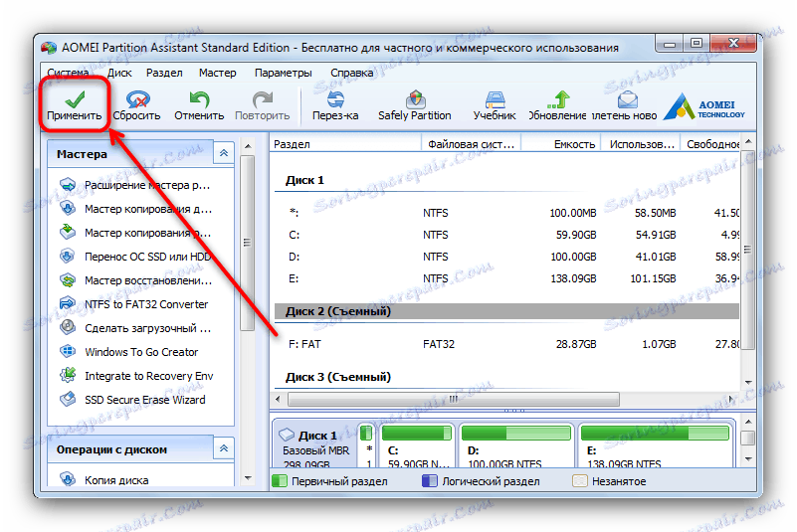Click the application icon in title bar
797x532 pixels.
[x=49, y=48]
